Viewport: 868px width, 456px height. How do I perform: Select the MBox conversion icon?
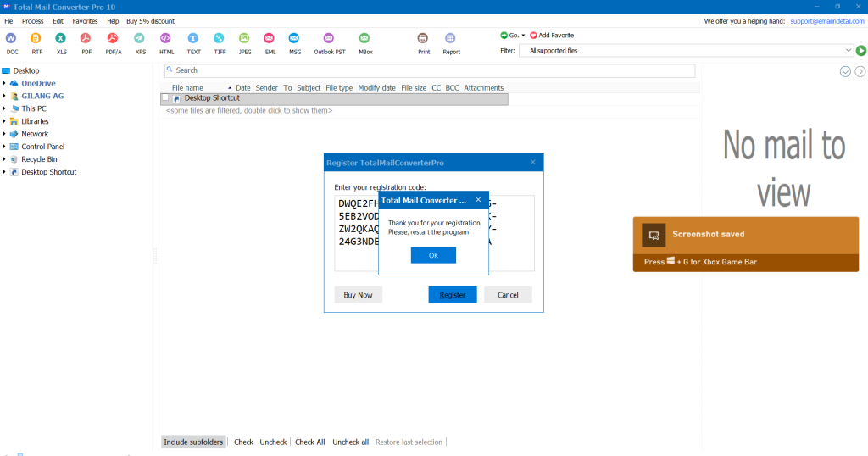pyautogui.click(x=364, y=38)
